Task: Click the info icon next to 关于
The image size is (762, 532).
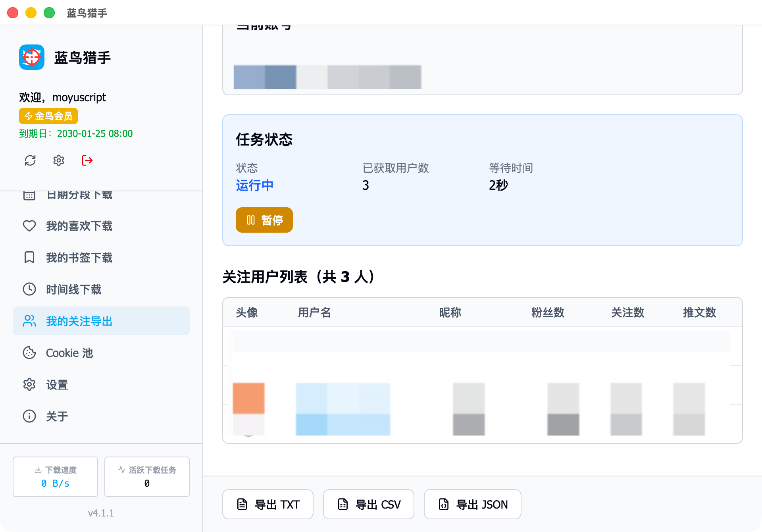Action: (29, 416)
